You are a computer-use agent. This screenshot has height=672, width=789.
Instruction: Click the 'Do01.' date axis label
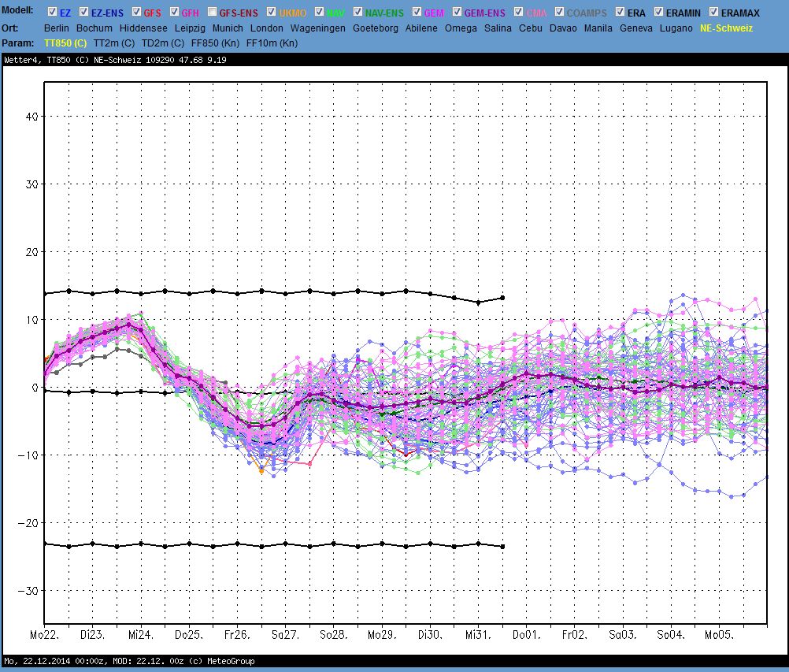pos(527,635)
